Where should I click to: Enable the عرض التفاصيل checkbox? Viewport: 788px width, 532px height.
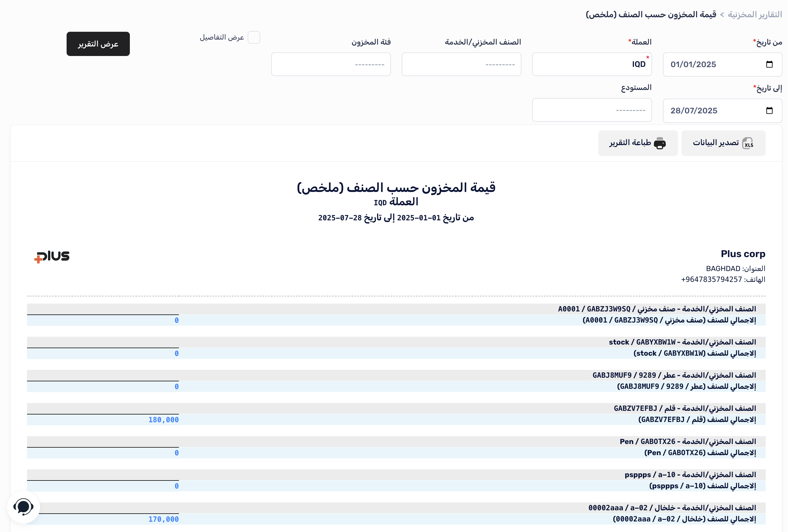[254, 37]
